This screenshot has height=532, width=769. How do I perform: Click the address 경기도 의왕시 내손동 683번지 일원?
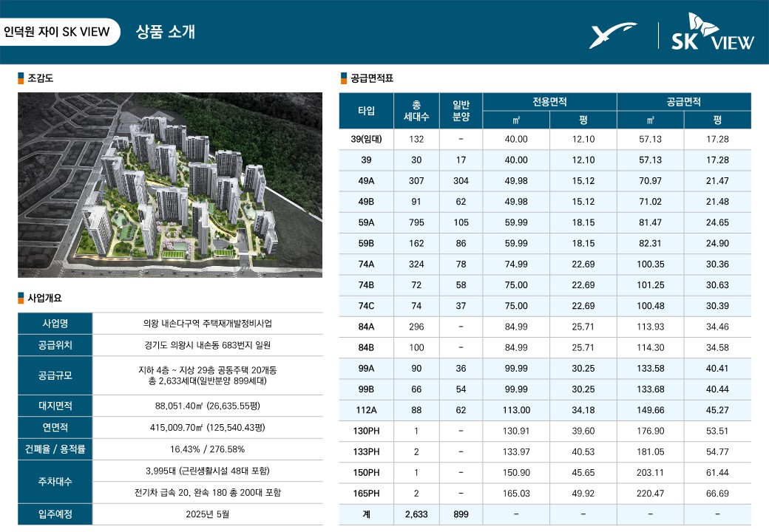coord(208,345)
